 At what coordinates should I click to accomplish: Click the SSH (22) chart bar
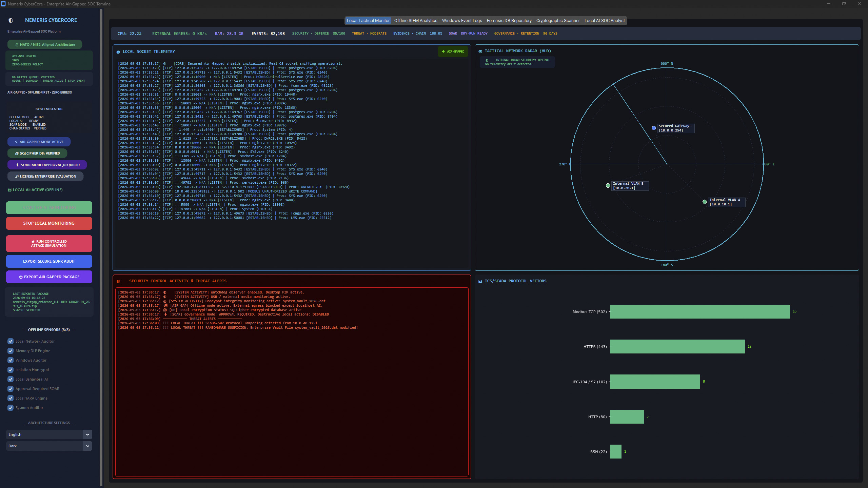coord(616,452)
